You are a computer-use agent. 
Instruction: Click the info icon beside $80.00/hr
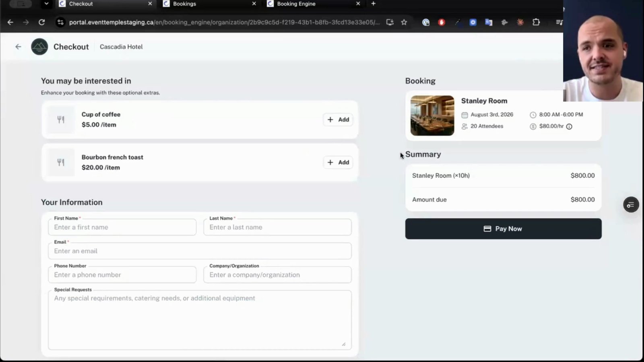[569, 126]
